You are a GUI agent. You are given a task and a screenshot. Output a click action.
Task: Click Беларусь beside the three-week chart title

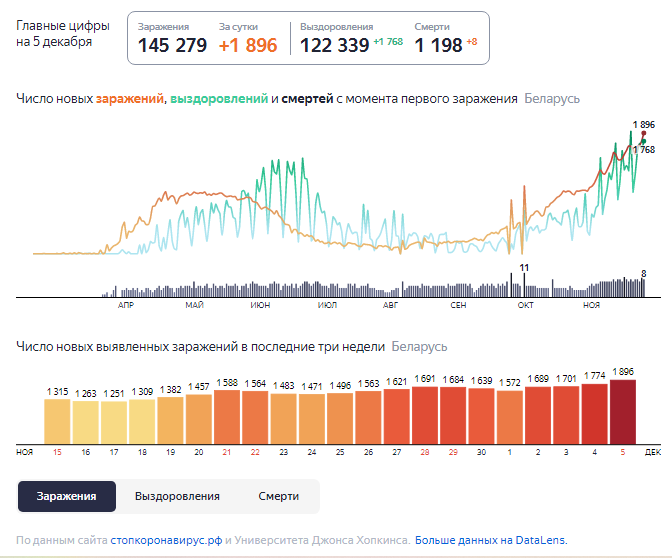[x=419, y=347]
